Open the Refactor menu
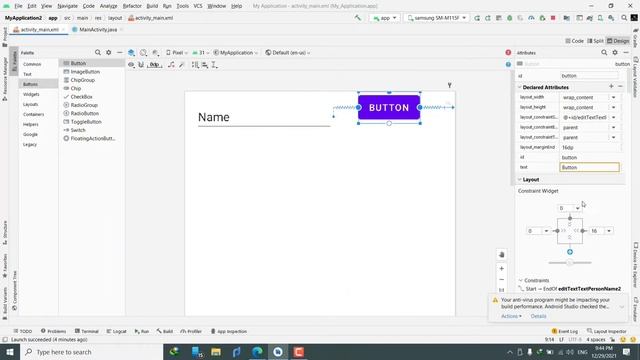The height and width of the screenshot is (360, 640). [132, 6]
